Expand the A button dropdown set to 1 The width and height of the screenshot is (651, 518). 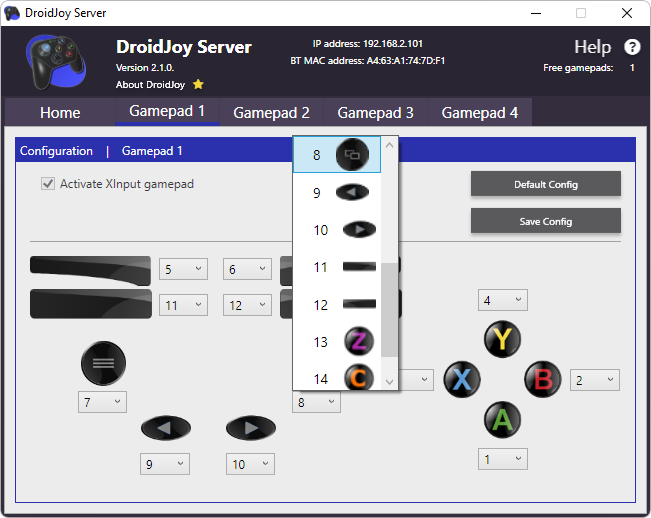click(503, 459)
